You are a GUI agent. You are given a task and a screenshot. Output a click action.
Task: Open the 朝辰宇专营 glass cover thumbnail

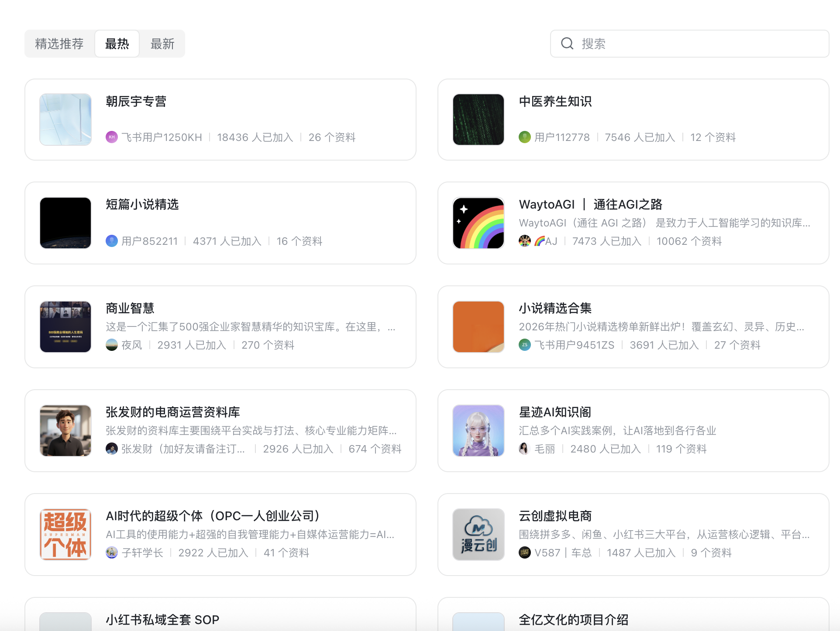click(x=65, y=120)
